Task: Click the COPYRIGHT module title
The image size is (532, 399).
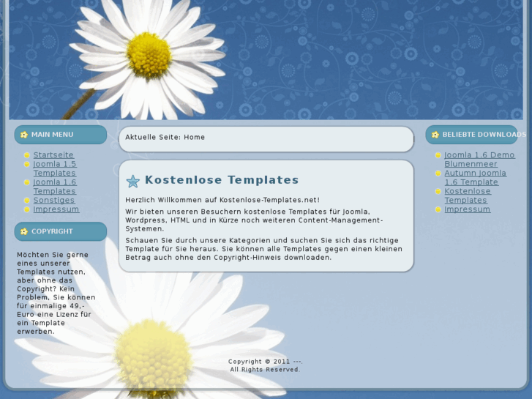Action: (x=52, y=231)
